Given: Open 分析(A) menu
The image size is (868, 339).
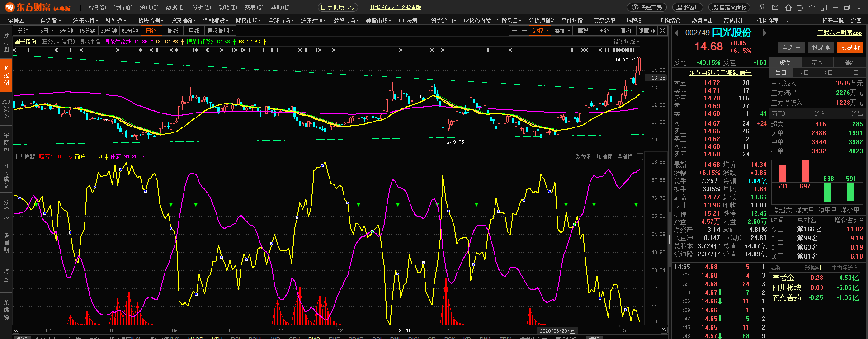Looking at the screenshot, I should [x=202, y=7].
